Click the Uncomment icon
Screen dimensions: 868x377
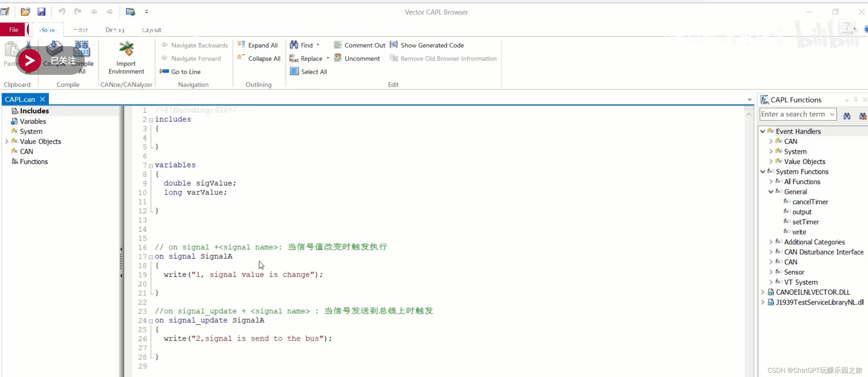[337, 58]
